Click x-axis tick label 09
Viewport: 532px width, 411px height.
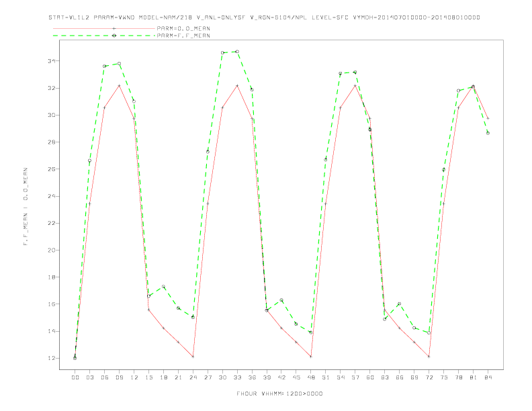coord(119,377)
